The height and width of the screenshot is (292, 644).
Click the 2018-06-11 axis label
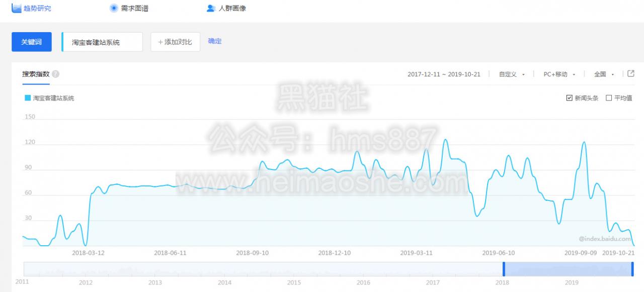(170, 253)
